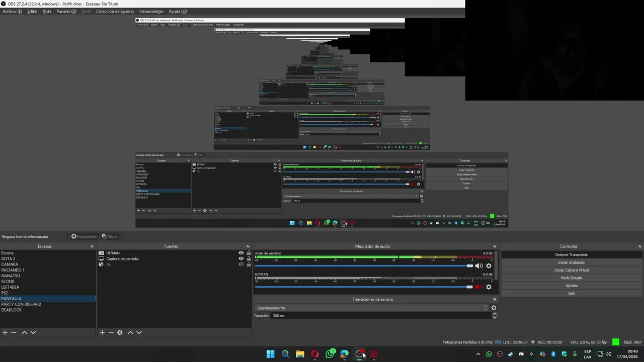
Task: Open the Paneles menu
Action: click(66, 11)
